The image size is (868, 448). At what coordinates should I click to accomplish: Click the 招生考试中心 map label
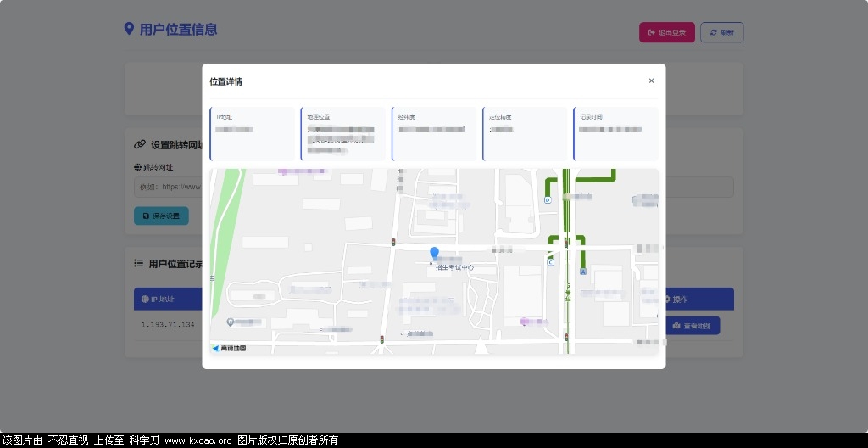point(454,267)
